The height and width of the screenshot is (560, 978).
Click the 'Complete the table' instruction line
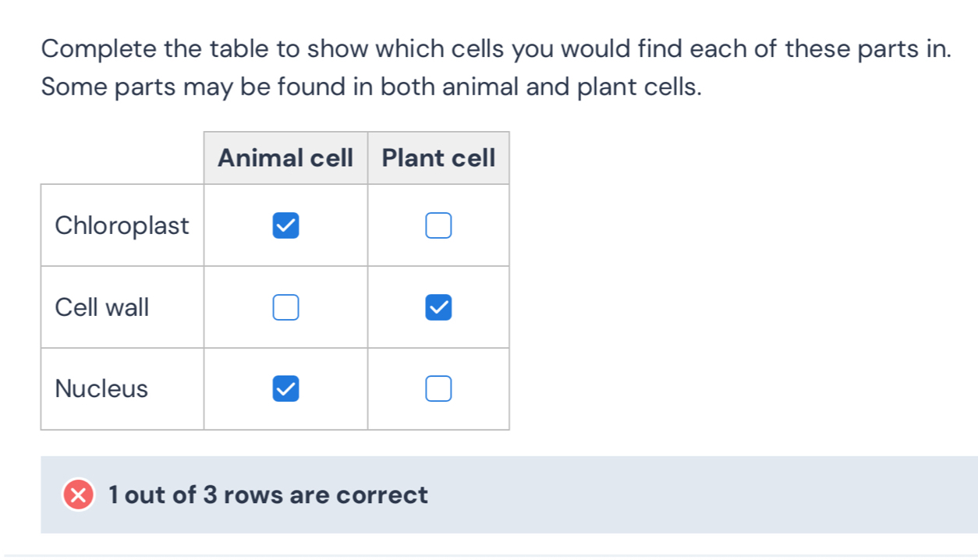click(x=497, y=49)
